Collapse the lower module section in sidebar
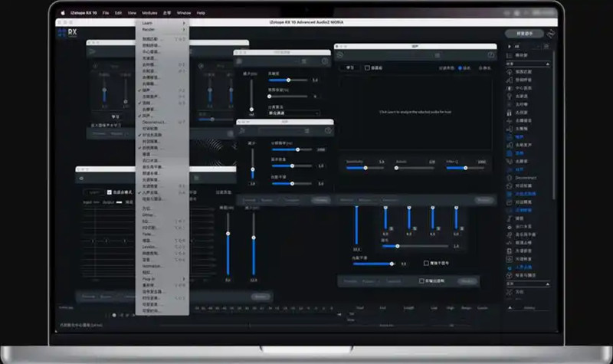This screenshot has height=364, width=613. (547, 284)
